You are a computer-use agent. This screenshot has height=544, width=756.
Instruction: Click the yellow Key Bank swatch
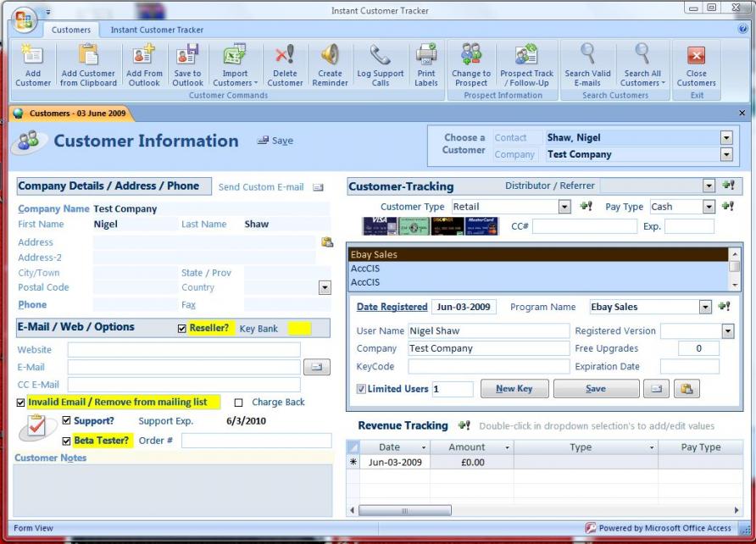click(299, 329)
